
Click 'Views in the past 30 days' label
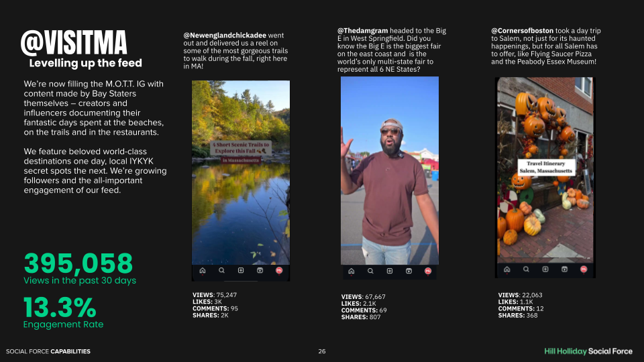[80, 281]
